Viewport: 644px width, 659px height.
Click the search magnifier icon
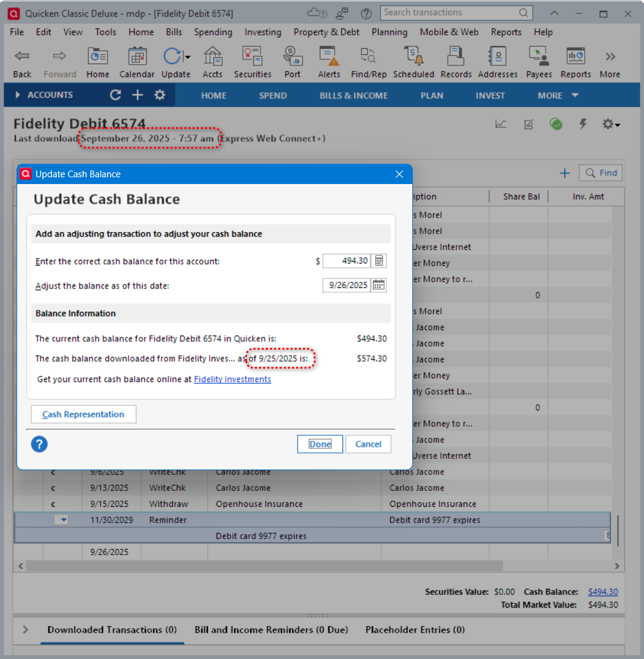[524, 13]
